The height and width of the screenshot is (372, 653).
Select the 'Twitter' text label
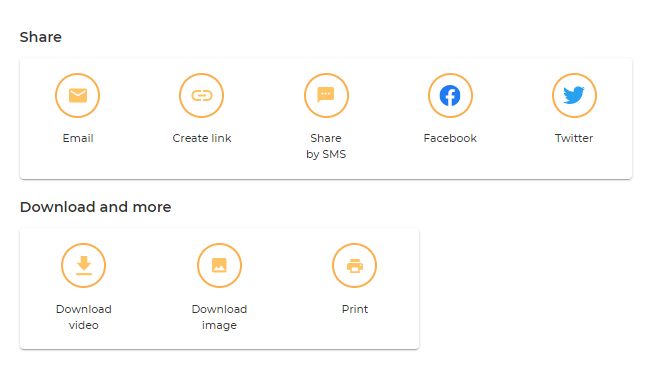tap(574, 138)
